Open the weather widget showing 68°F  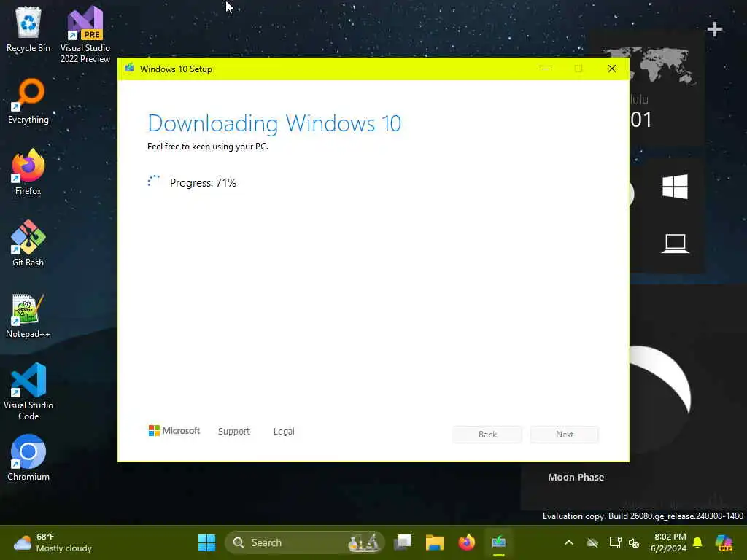coord(53,542)
